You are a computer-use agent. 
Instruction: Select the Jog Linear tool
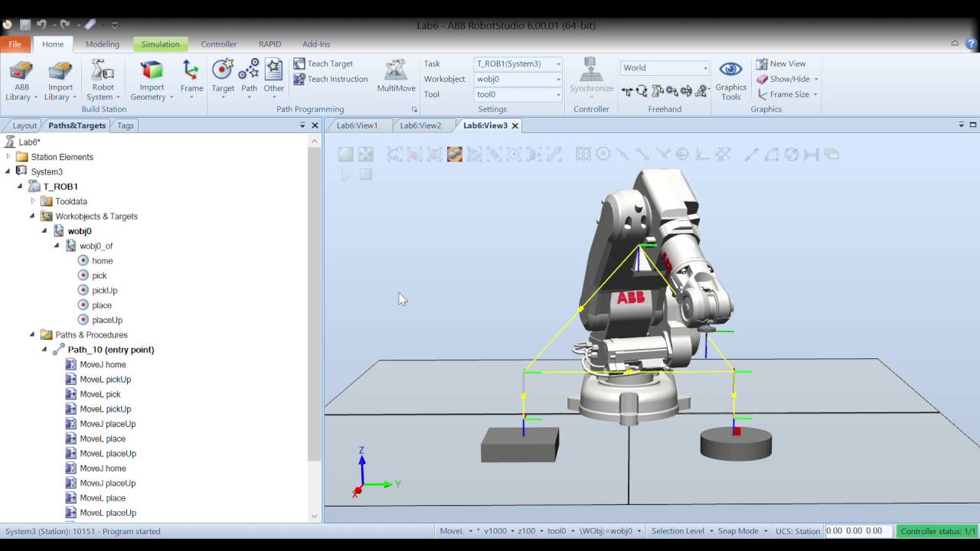tap(671, 91)
